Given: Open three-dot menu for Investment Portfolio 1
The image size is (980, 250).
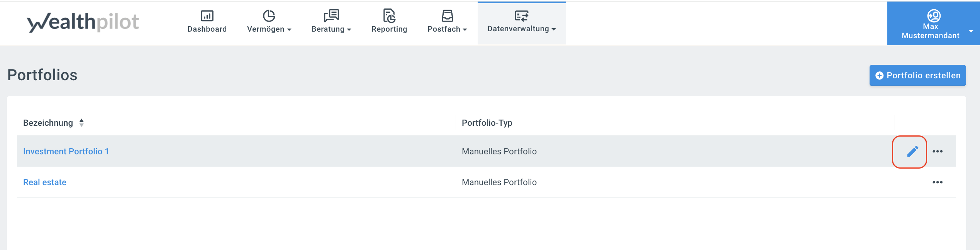Looking at the screenshot, I should coord(938,152).
